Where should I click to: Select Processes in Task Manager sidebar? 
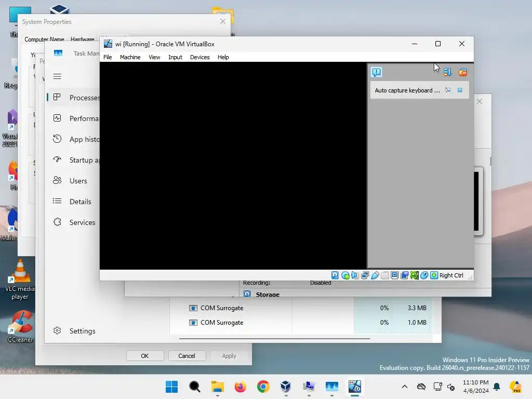pos(74,97)
